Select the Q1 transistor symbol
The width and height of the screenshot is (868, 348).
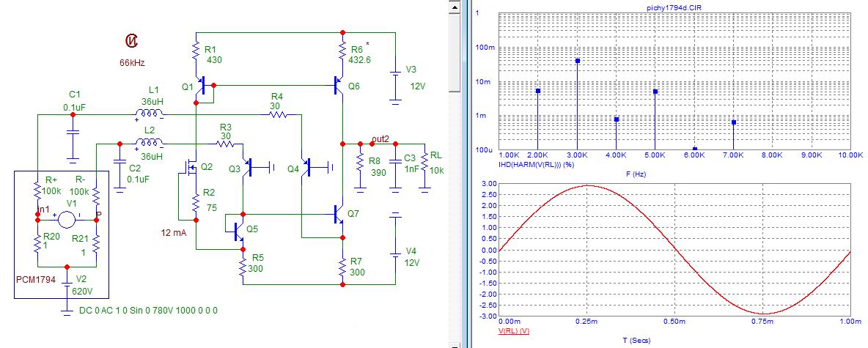[x=200, y=86]
